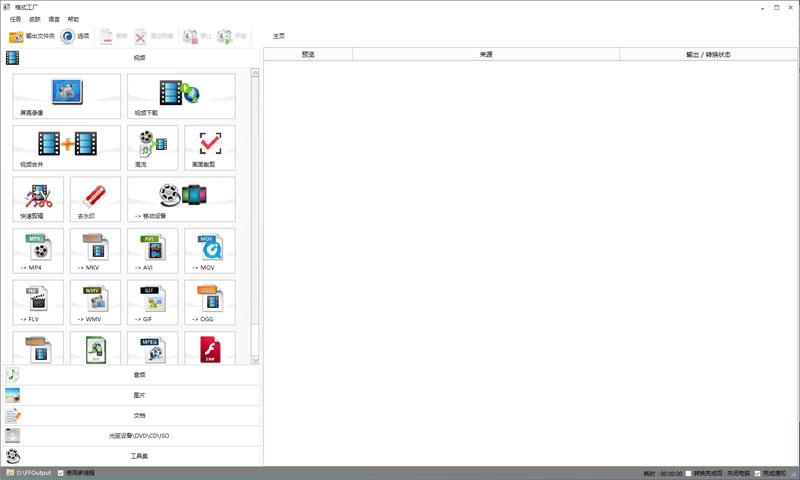Open the Options (选项) settings
This screenshot has width=800, height=480.
pos(75,36)
